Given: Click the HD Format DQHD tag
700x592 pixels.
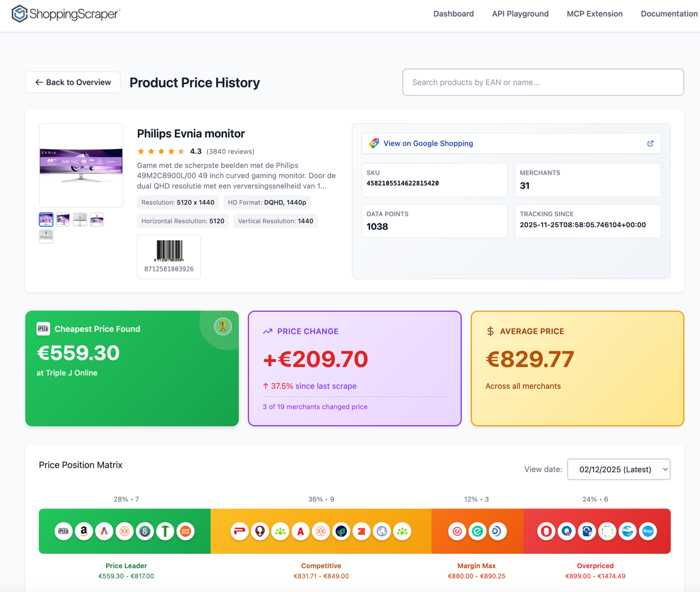Looking at the screenshot, I should pos(267,203).
